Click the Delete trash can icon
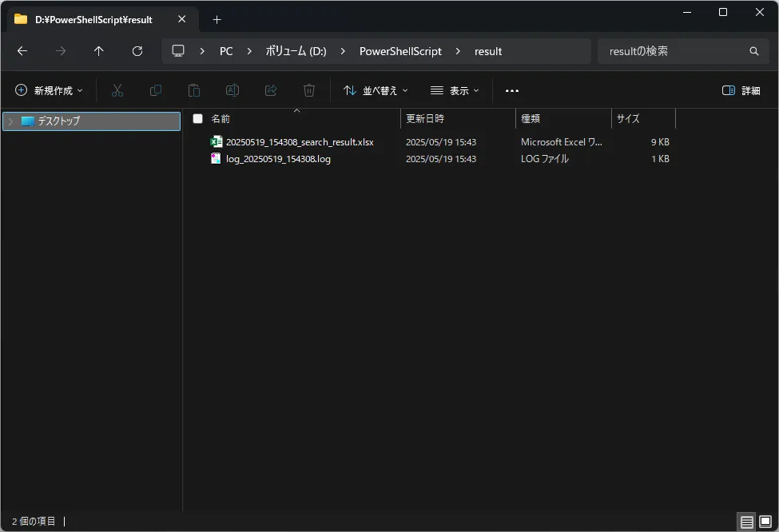 pyautogui.click(x=309, y=90)
